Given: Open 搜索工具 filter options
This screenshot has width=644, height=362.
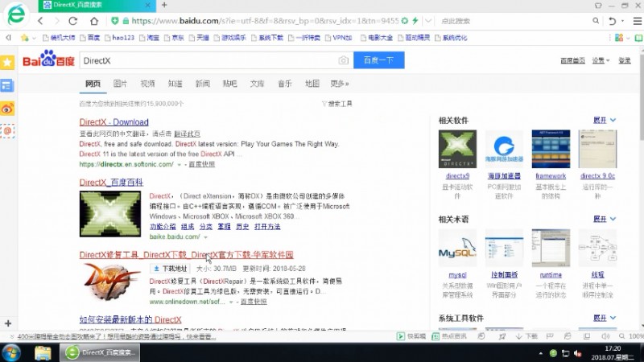Looking at the screenshot, I should point(336,104).
